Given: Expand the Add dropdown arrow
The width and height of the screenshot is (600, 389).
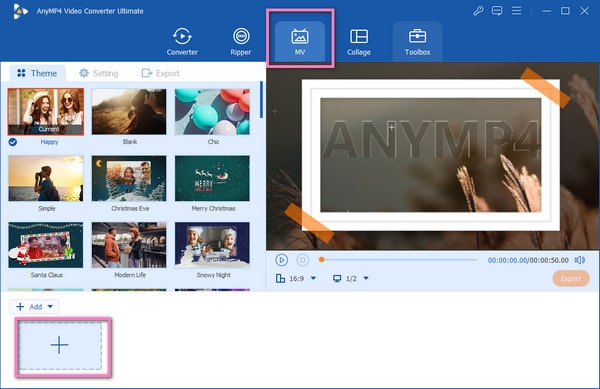Looking at the screenshot, I should 50,306.
